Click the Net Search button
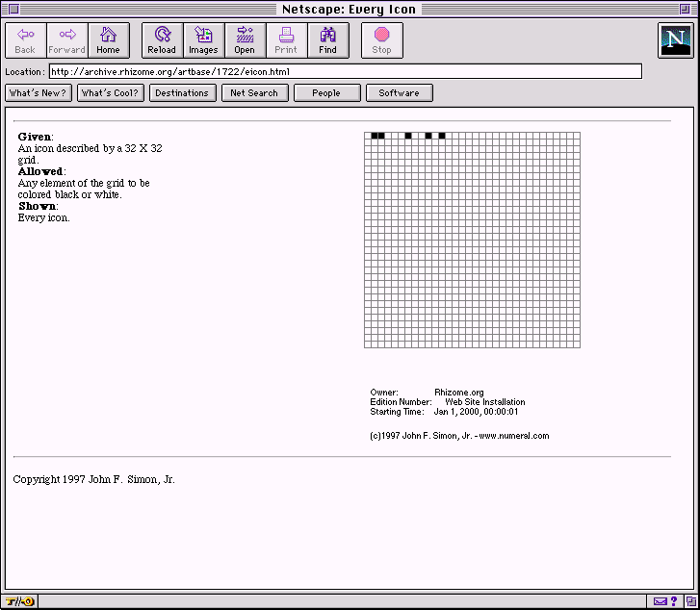 pyautogui.click(x=254, y=93)
